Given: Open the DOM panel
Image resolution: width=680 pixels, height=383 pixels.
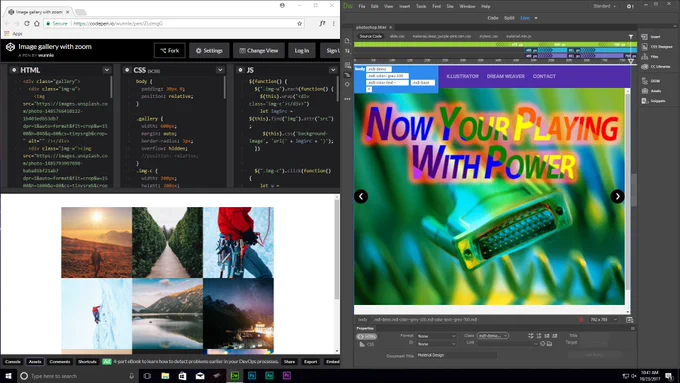Looking at the screenshot, I should click(651, 81).
